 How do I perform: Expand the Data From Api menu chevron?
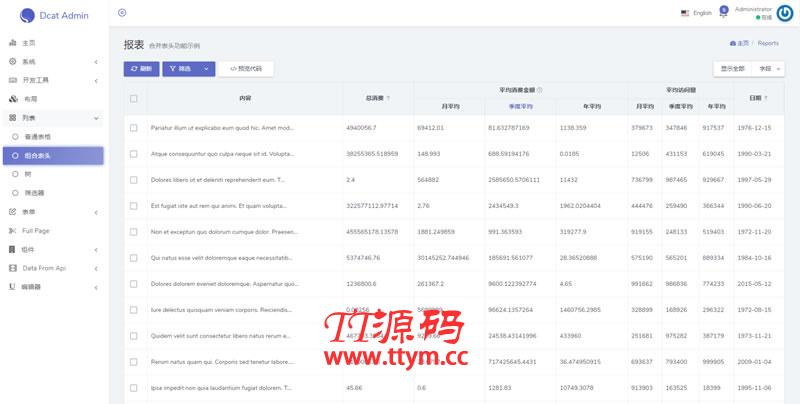click(96, 269)
